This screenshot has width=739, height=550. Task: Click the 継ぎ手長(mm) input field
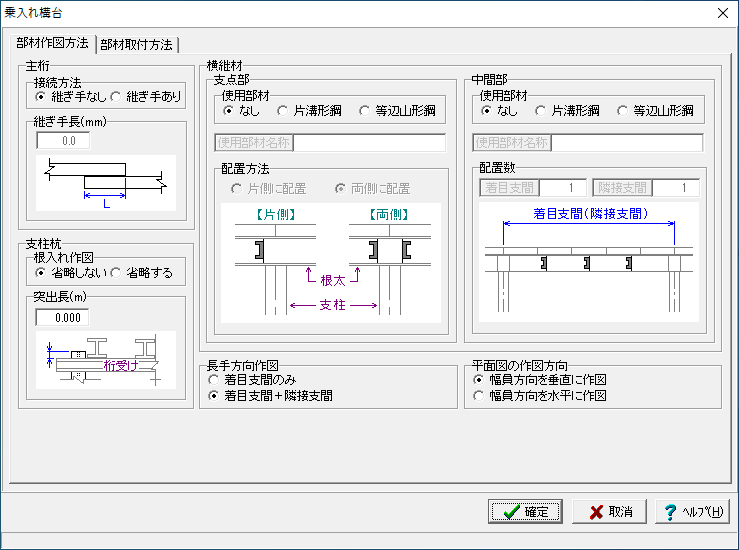pos(63,140)
